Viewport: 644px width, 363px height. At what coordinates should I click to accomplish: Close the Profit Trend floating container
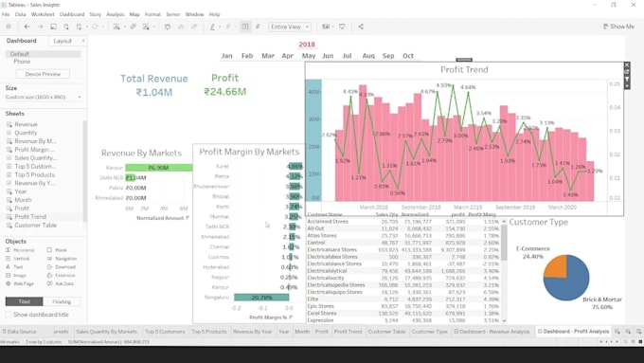click(x=627, y=65)
